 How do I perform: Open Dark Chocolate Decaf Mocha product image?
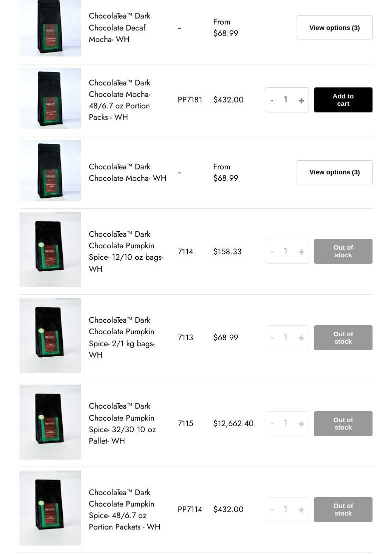coord(50,28)
